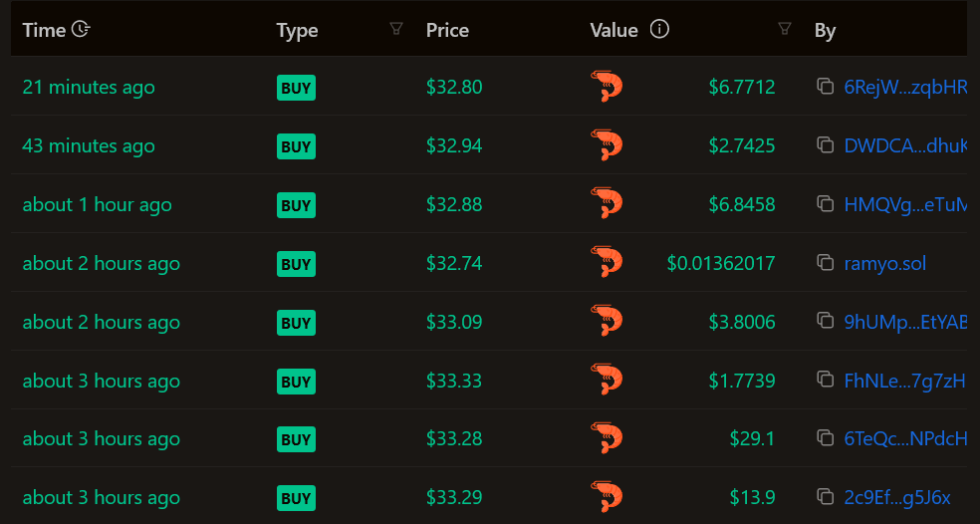
Task: Copy address 2c9Ef...g5J6x
Action: [x=825, y=497]
